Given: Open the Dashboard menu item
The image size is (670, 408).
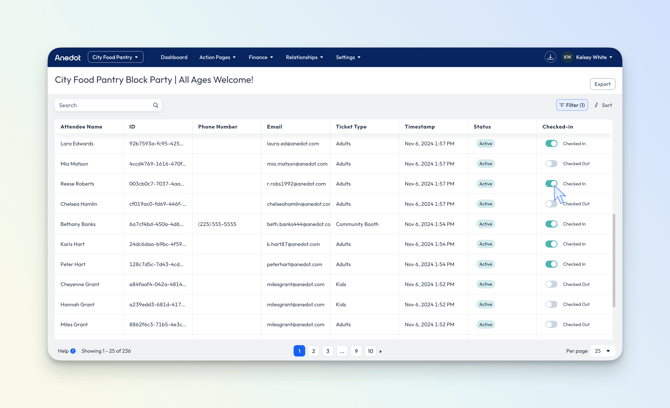Looking at the screenshot, I should tap(174, 57).
